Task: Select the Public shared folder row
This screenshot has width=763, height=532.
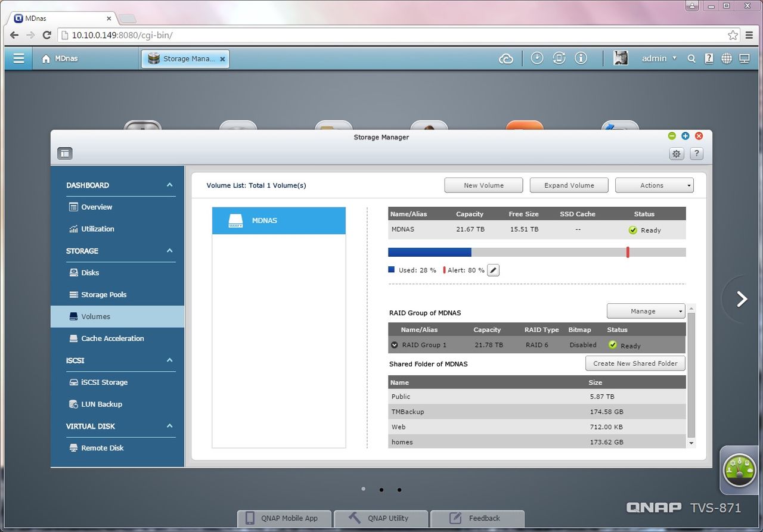Action: 536,397
